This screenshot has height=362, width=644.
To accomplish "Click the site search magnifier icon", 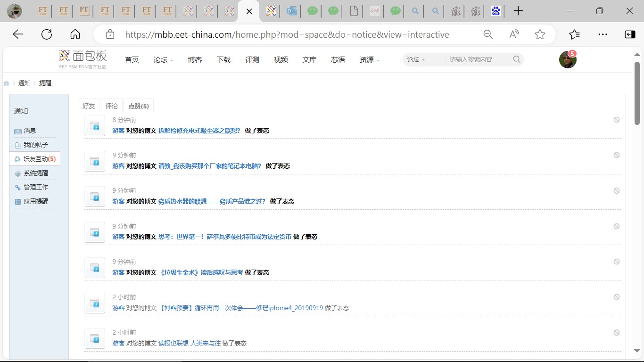I will click(x=517, y=59).
